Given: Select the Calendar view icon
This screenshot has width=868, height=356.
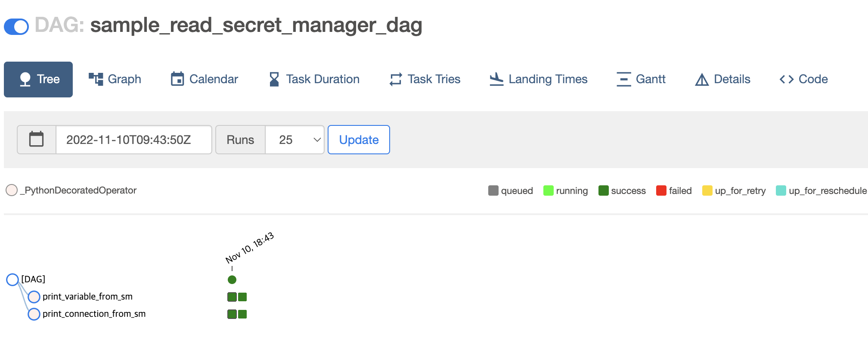Looking at the screenshot, I should [x=178, y=78].
